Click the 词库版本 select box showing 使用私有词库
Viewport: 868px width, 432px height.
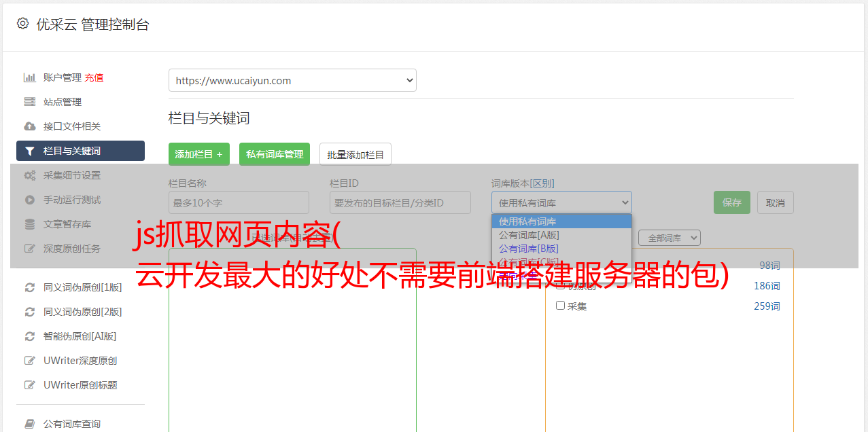click(561, 202)
